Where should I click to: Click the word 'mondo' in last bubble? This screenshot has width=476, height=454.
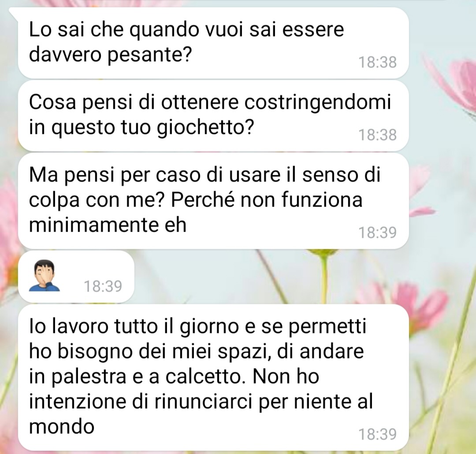click(62, 427)
